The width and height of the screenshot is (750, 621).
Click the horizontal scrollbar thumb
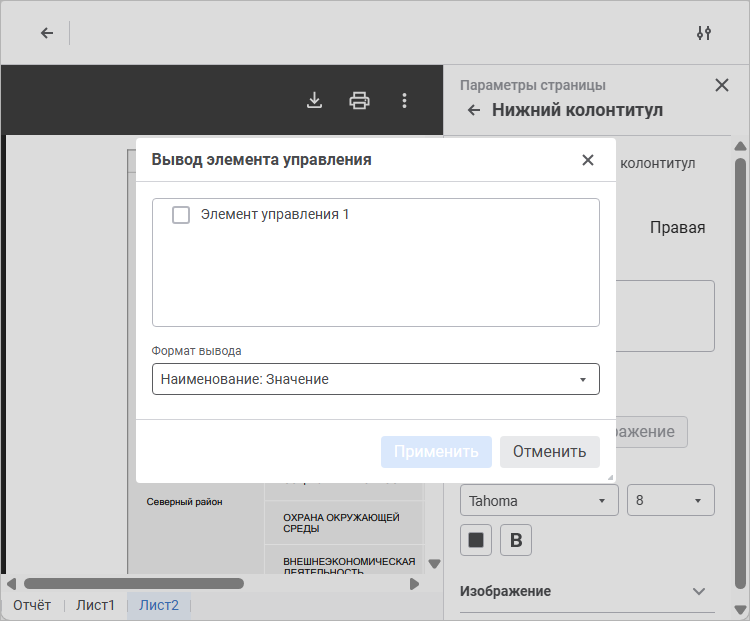[x=133, y=583]
